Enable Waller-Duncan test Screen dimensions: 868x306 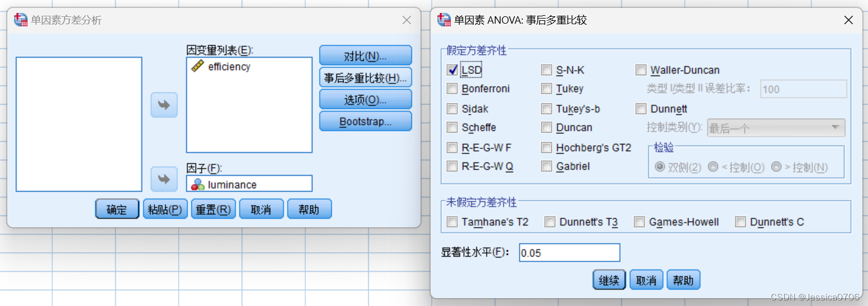(x=641, y=70)
